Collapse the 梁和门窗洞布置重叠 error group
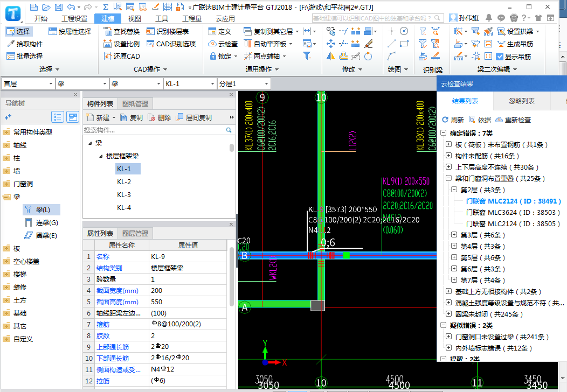The width and height of the screenshot is (567, 392). [x=449, y=178]
